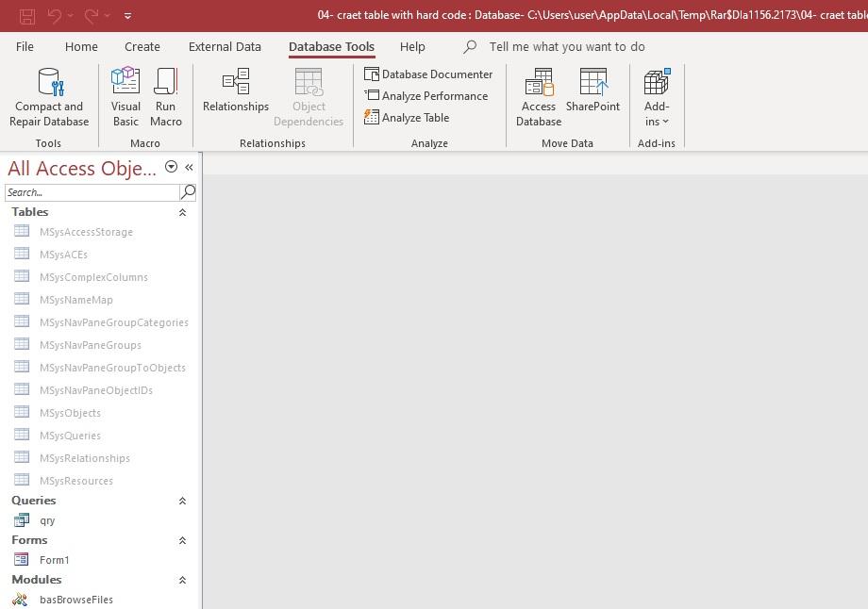Viewport: 868px width, 609px height.
Task: Switch to the External Data tab
Action: (225, 46)
